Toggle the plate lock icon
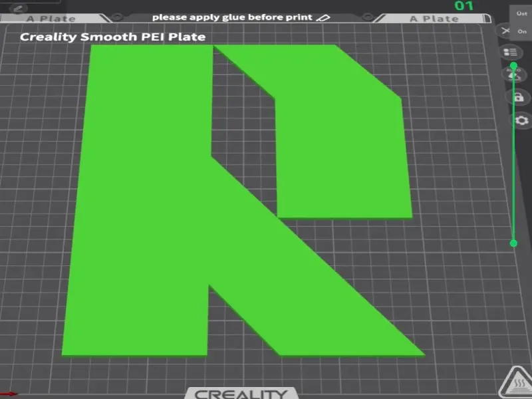This screenshot has height=399, width=532. 519,97
